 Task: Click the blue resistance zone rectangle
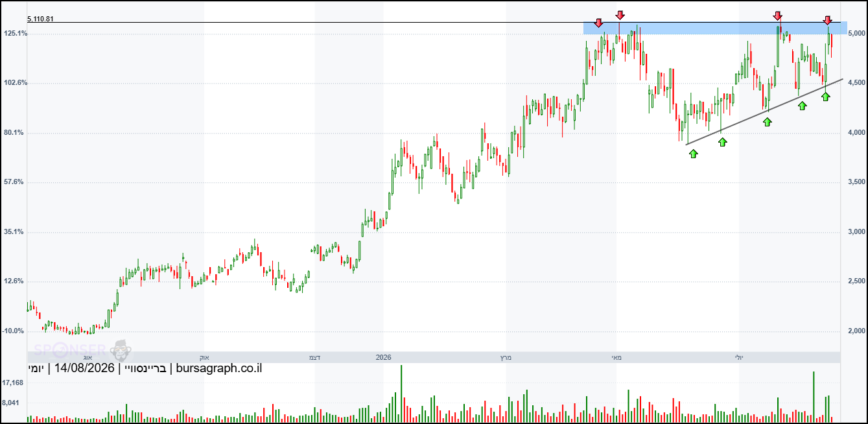[x=715, y=29]
